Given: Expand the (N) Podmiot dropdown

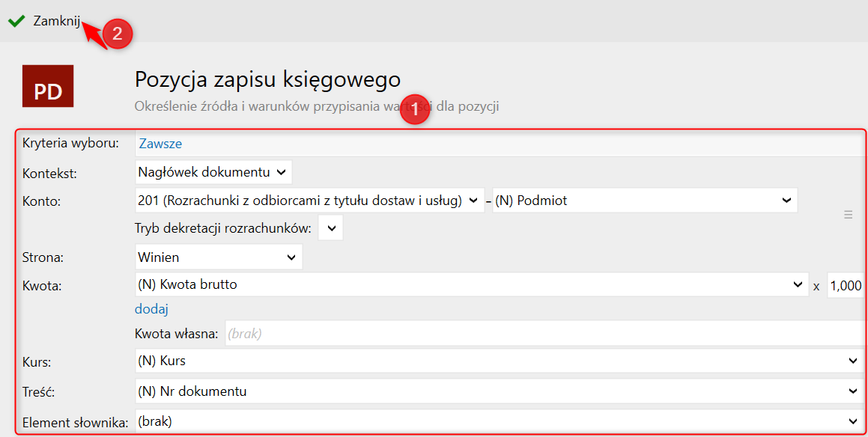Looking at the screenshot, I should (x=644, y=201).
